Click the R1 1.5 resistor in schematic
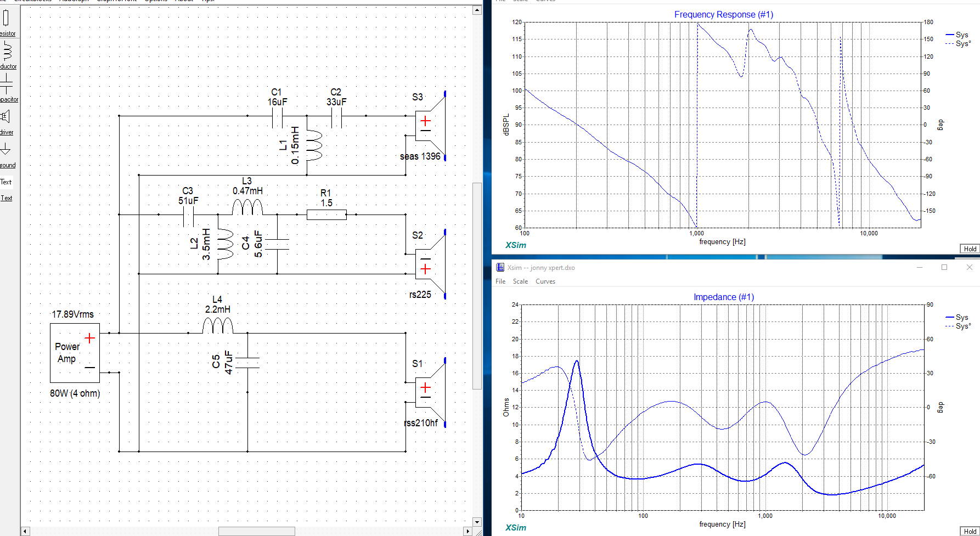This screenshot has width=980, height=536. coord(326,215)
